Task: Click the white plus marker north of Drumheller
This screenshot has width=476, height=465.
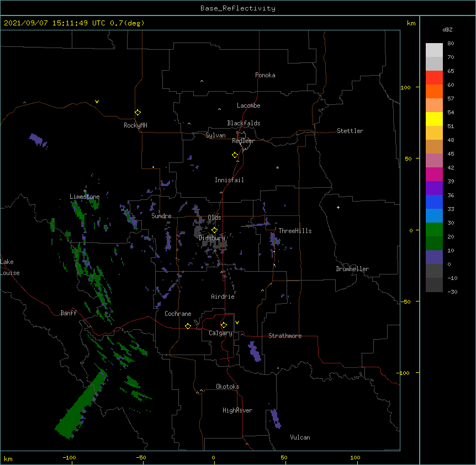Action: tap(338, 207)
